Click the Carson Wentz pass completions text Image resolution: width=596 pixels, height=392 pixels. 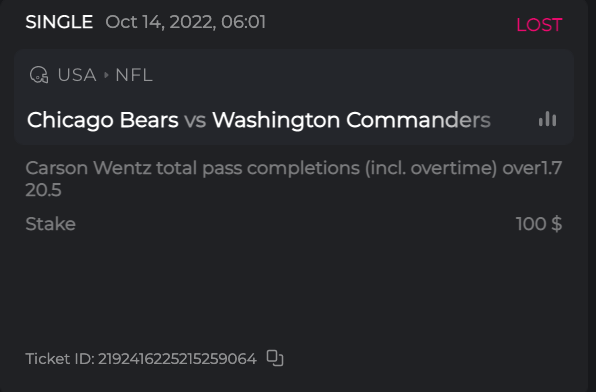pyautogui.click(x=261, y=168)
